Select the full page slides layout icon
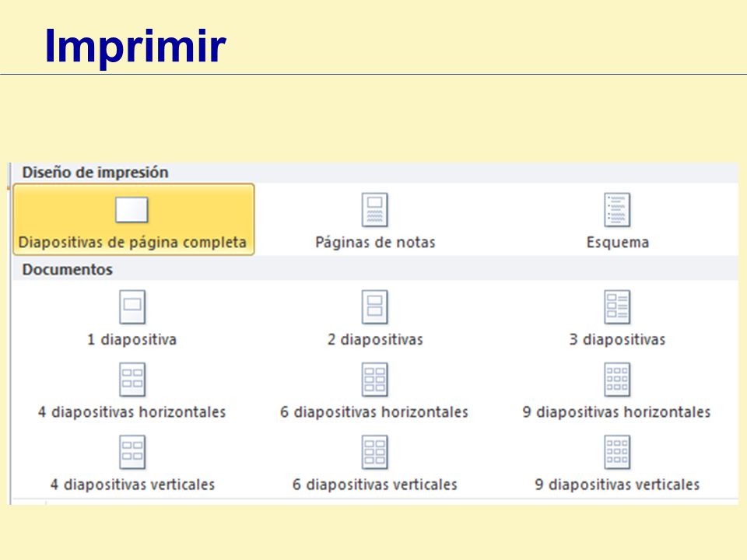The width and height of the screenshot is (747, 560). click(132, 210)
